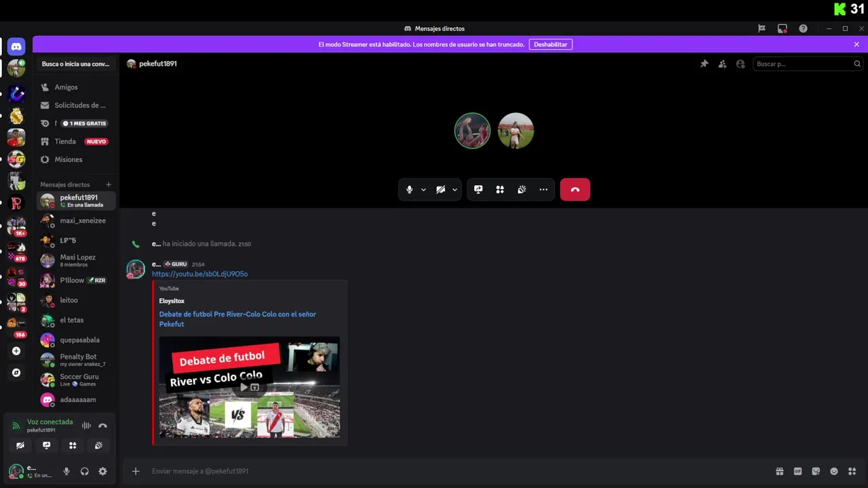Show the user profile panel
Viewport: 868px width, 488px height.
741,64
